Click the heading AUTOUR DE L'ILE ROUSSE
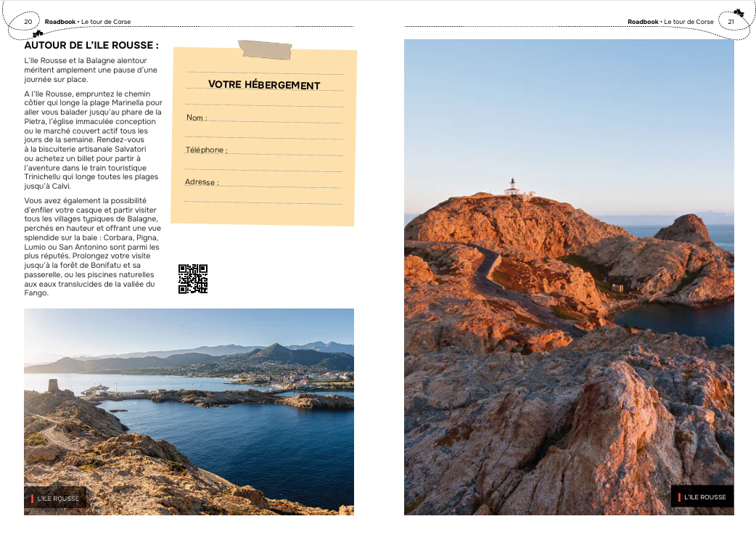The width and height of the screenshot is (756, 540). click(91, 45)
